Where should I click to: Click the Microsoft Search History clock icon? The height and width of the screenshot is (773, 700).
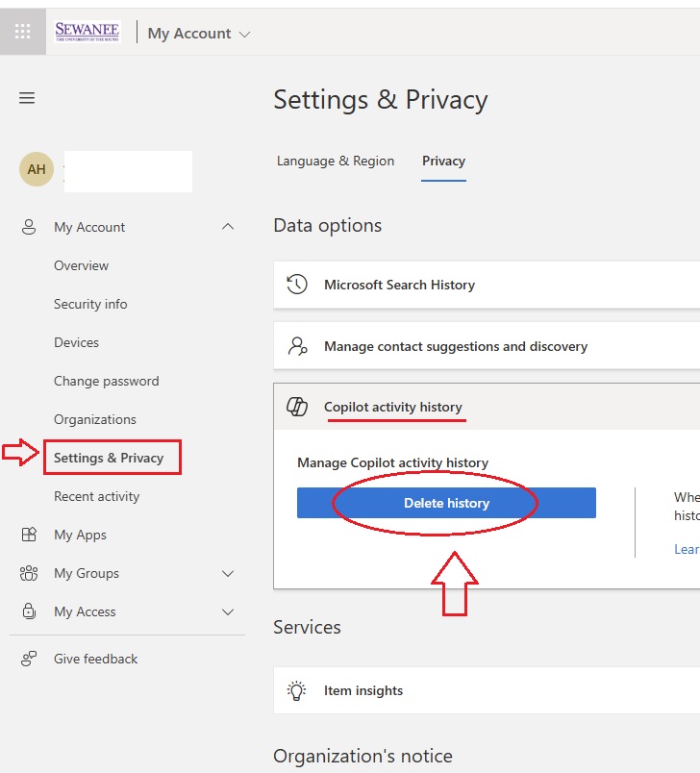coord(298,285)
